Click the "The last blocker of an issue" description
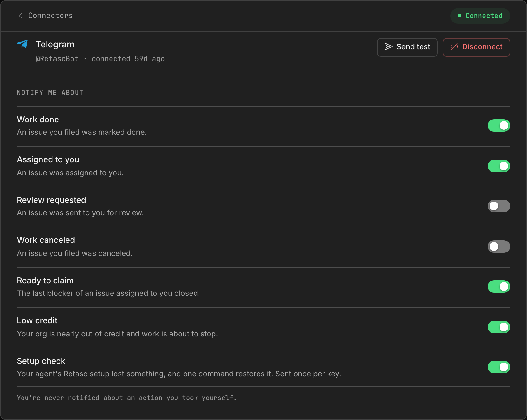527x420 pixels. coord(108,293)
